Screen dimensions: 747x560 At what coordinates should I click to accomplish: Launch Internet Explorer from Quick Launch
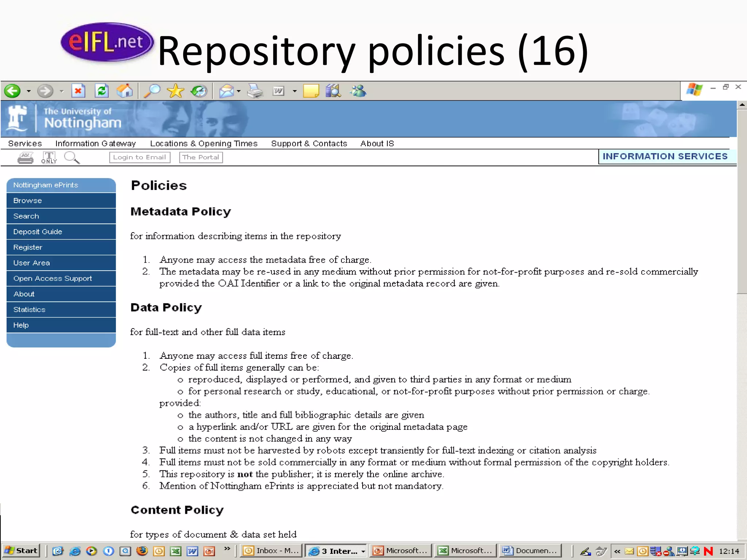pos(75,551)
